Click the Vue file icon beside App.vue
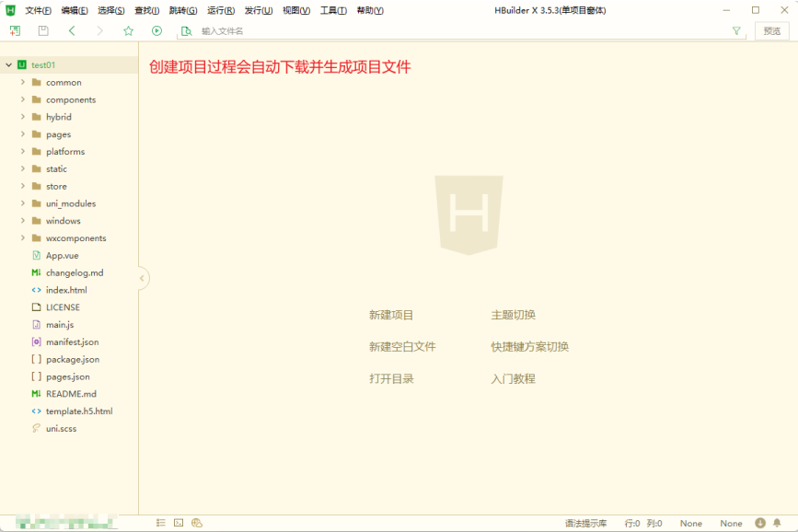 click(36, 255)
